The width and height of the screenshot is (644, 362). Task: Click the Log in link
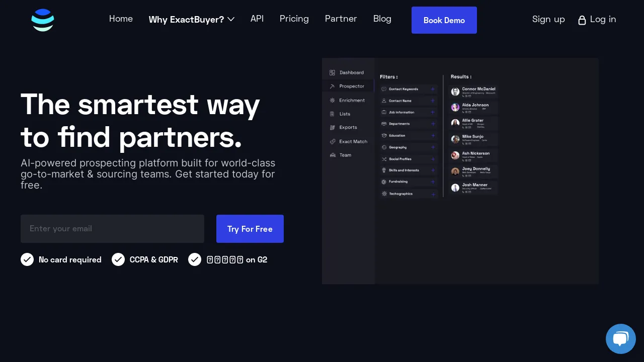597,19
